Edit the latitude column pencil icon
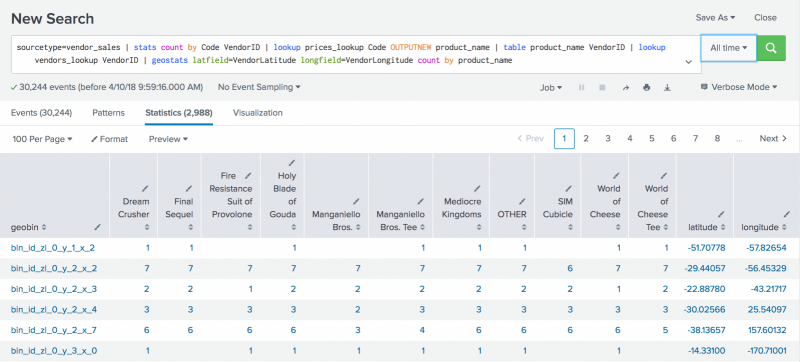The height and width of the screenshot is (362, 800). [721, 214]
